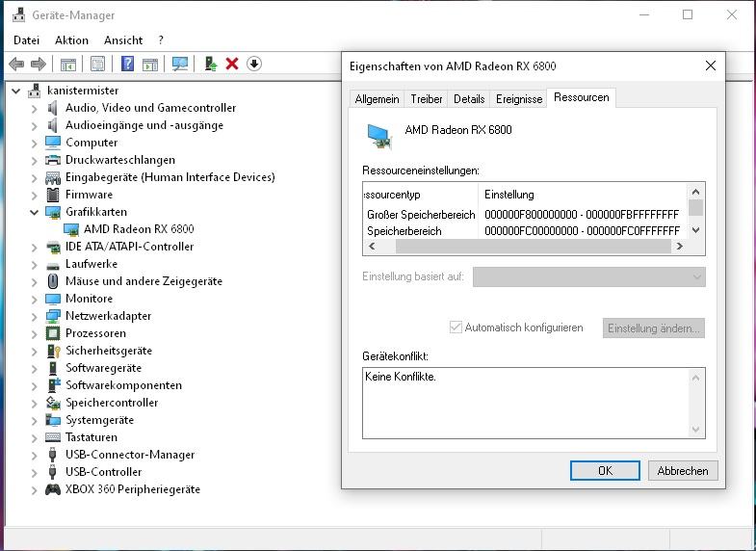Screen dimensions: 756x551
Task: Expand the USB-Connector-Manager category
Action: (x=35, y=456)
